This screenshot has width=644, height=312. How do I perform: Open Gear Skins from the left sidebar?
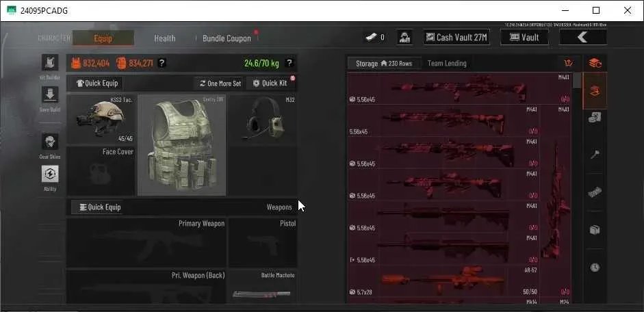coord(50,142)
